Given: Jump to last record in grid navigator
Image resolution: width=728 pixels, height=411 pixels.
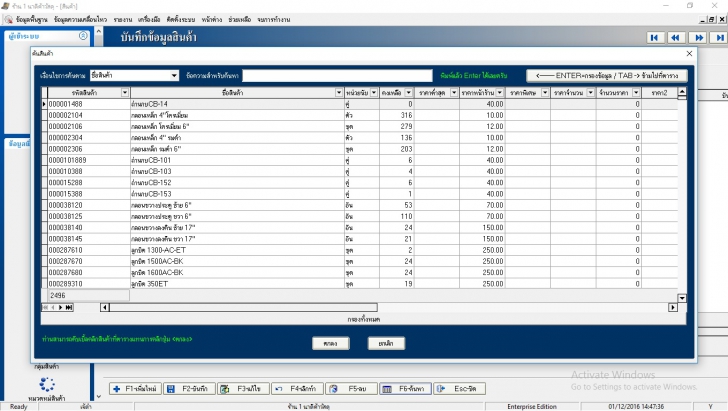Looking at the screenshot, I should [x=69, y=307].
